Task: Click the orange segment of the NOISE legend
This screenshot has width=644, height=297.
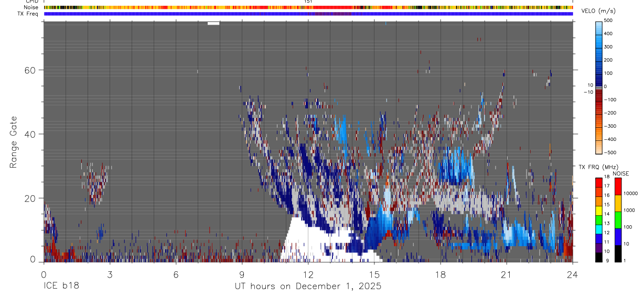Action: pos(618,203)
